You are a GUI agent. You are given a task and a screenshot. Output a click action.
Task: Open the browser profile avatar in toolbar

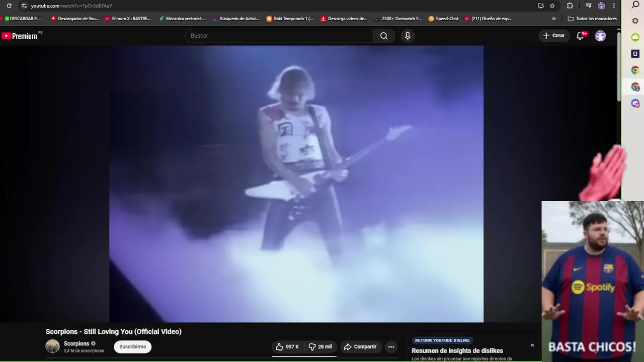[x=601, y=6]
